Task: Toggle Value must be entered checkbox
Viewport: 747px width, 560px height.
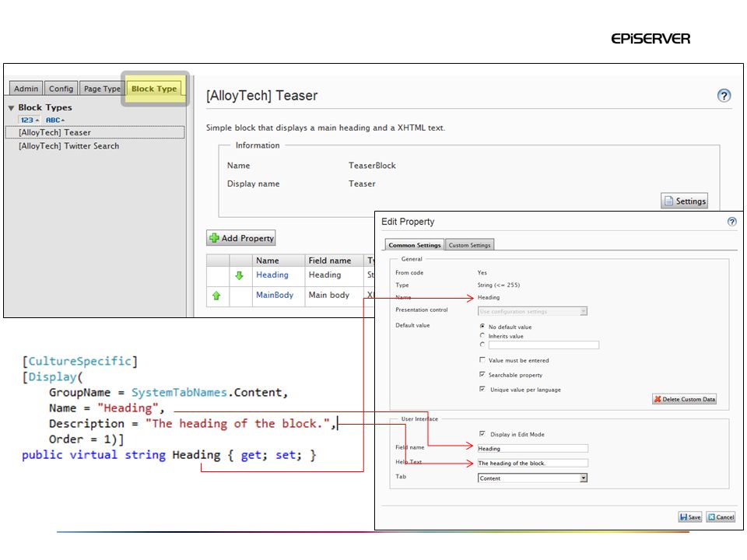Action: click(482, 360)
